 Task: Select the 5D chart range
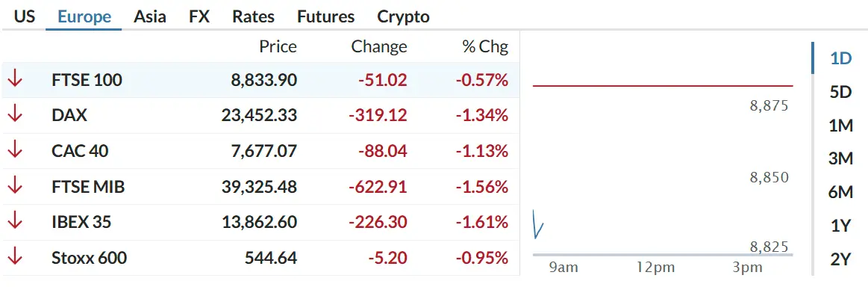click(x=840, y=92)
